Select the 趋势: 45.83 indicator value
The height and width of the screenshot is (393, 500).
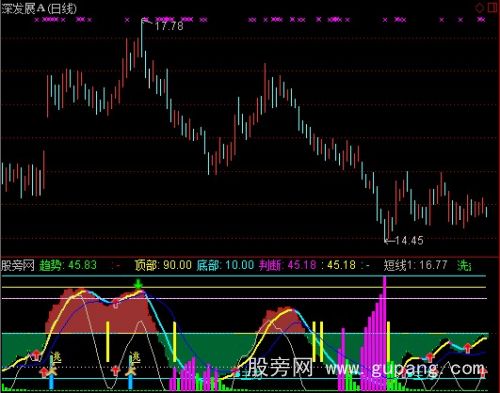point(68,265)
